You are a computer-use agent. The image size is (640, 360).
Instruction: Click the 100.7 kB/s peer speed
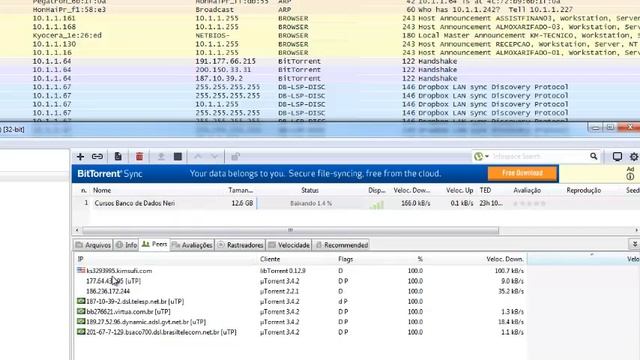(x=509, y=271)
